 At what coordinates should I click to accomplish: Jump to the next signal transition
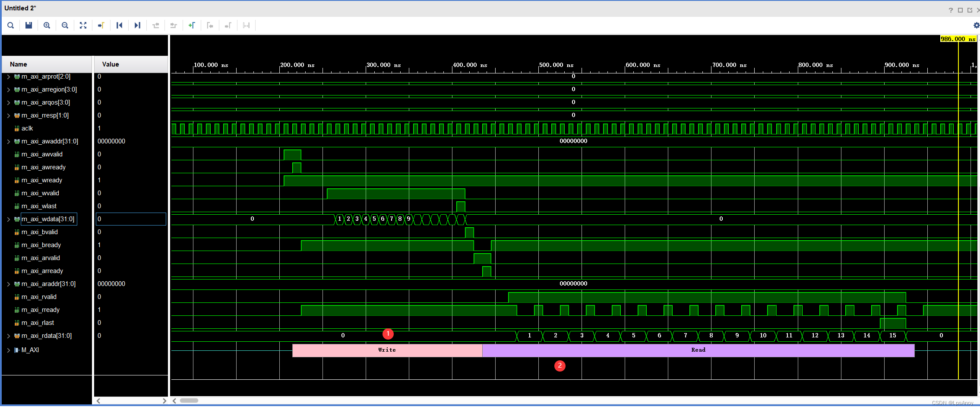(x=137, y=25)
